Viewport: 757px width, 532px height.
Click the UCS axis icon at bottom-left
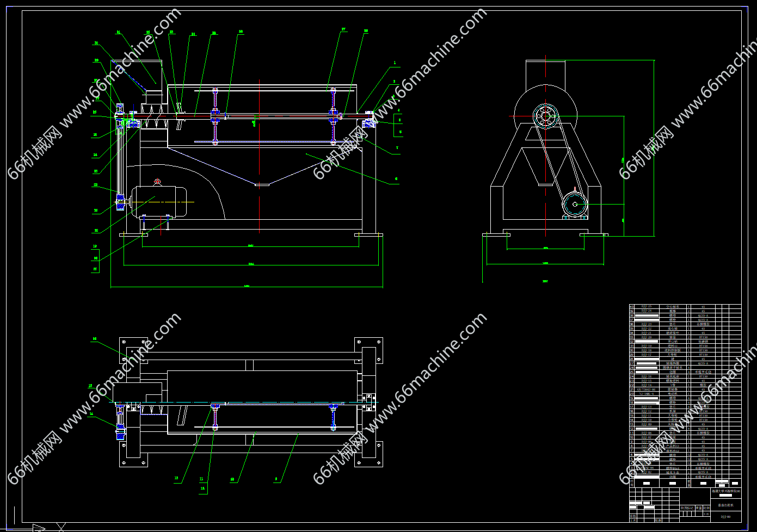tap(39, 527)
